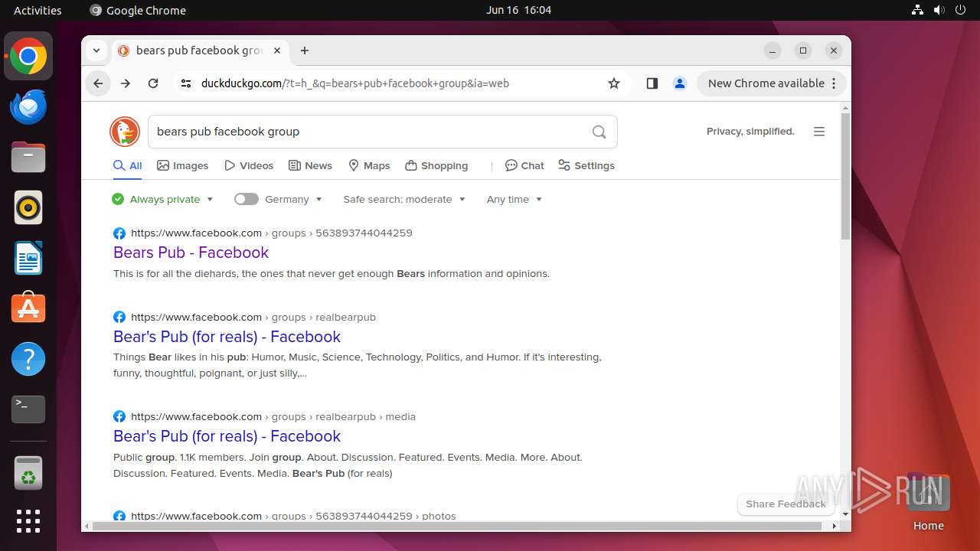Screen dimensions: 980x551
Task: Click Share Feedback button
Action: pos(786,504)
